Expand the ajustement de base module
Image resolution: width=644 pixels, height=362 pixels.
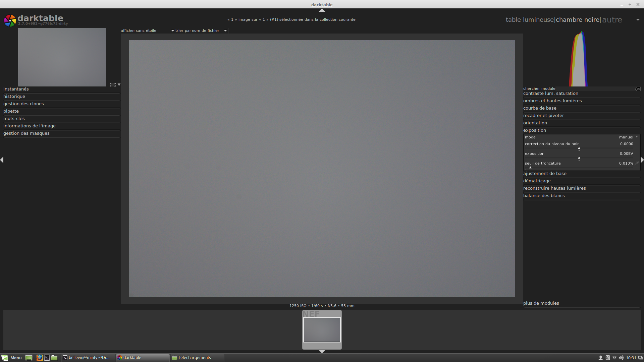point(582,174)
